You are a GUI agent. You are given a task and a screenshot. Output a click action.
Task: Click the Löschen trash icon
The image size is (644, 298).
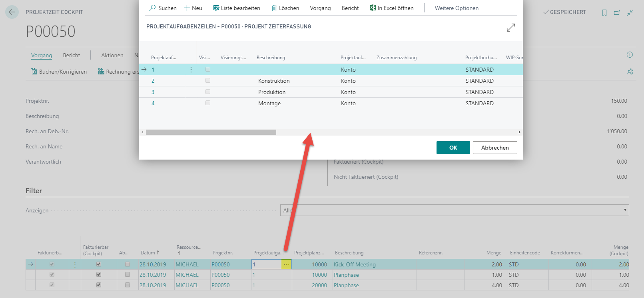pos(274,8)
